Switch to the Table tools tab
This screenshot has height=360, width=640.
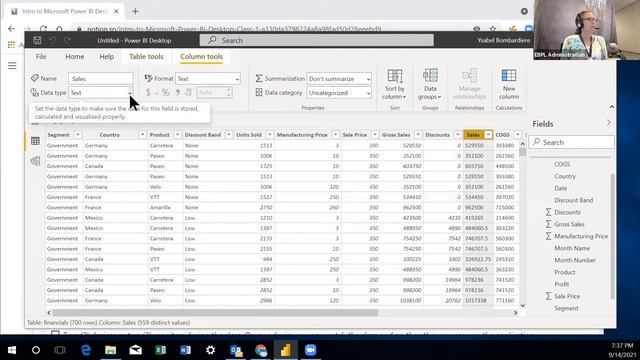click(146, 56)
